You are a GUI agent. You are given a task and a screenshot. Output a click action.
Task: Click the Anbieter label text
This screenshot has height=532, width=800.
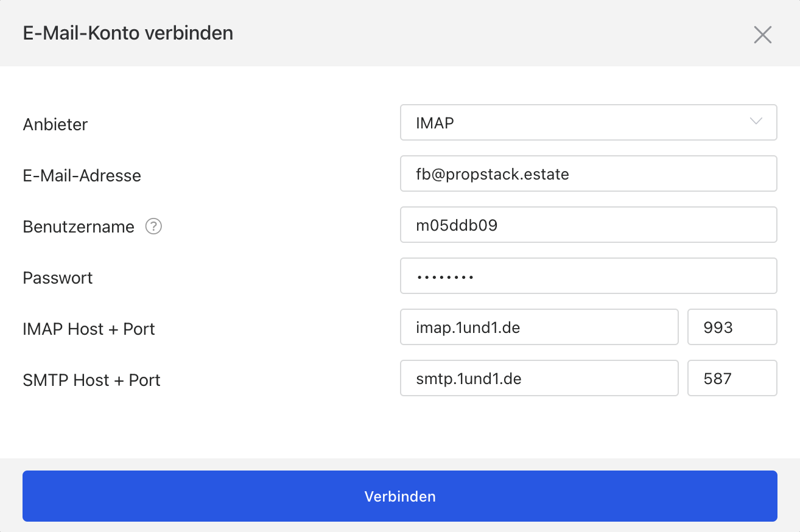click(x=55, y=125)
